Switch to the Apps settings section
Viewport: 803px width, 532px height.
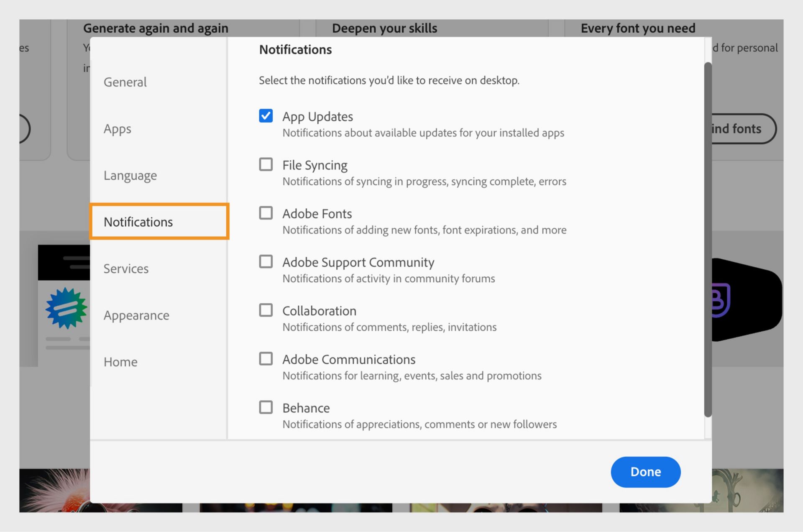tap(118, 129)
